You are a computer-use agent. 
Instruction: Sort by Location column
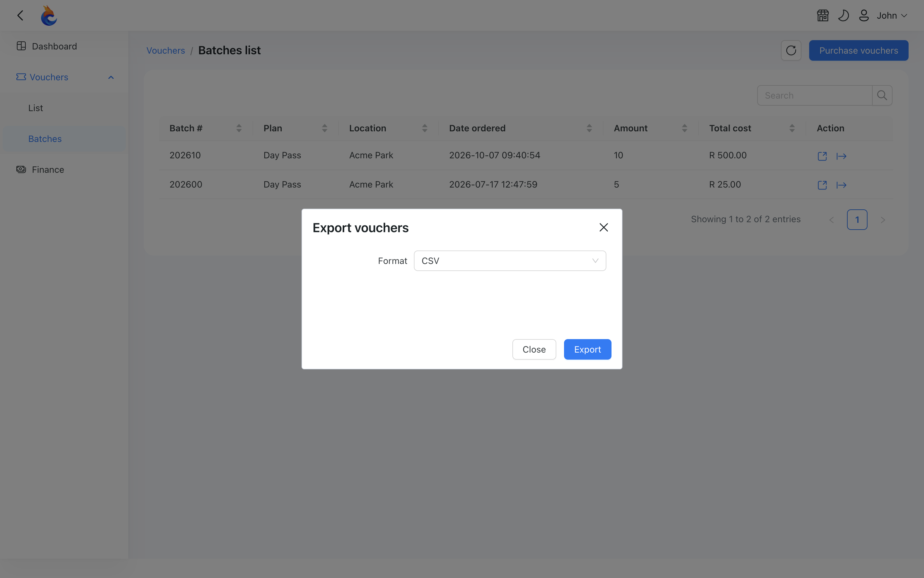click(424, 128)
